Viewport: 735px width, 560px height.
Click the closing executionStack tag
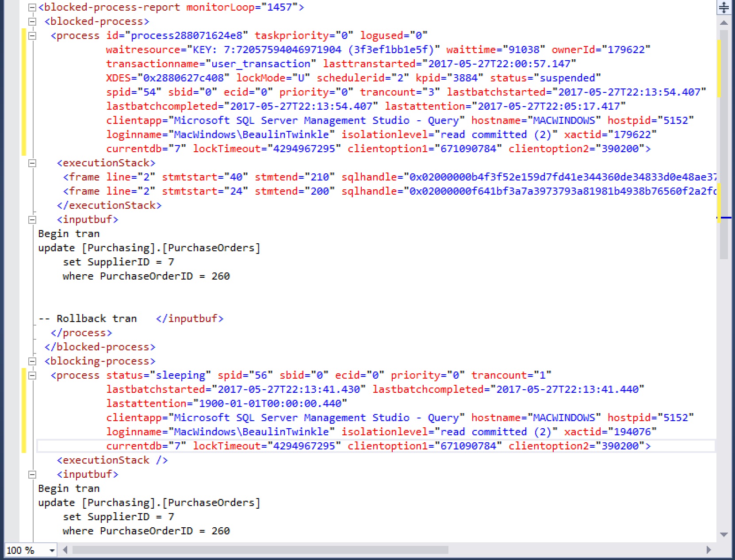pos(109,206)
